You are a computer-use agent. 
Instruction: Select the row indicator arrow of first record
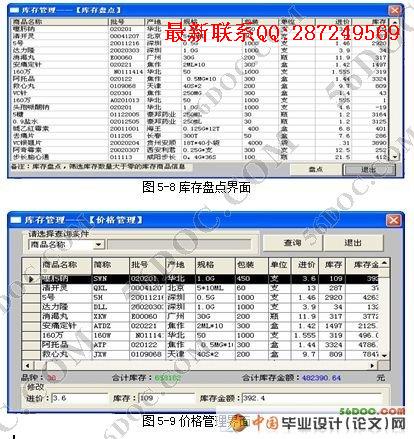pyautogui.click(x=31, y=279)
